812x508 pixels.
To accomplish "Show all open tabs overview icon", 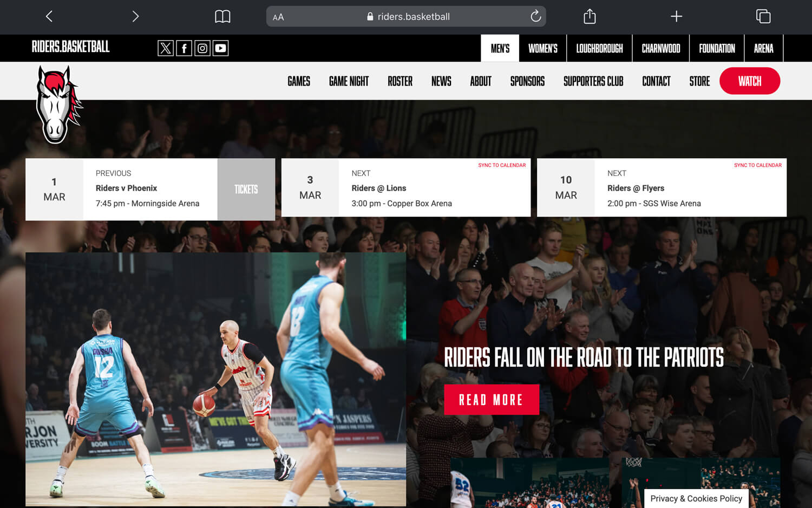I will 763,16.
